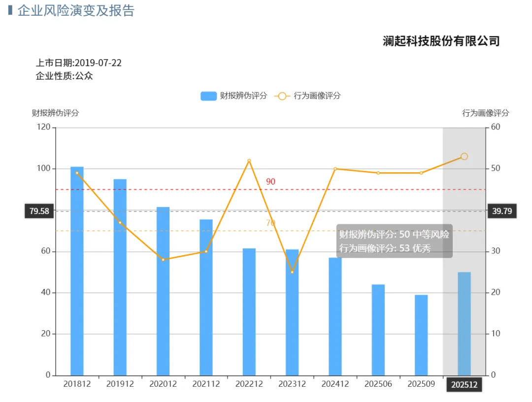Click the left axis title 财报辨伪评分
532x402 pixels.
click(55, 113)
